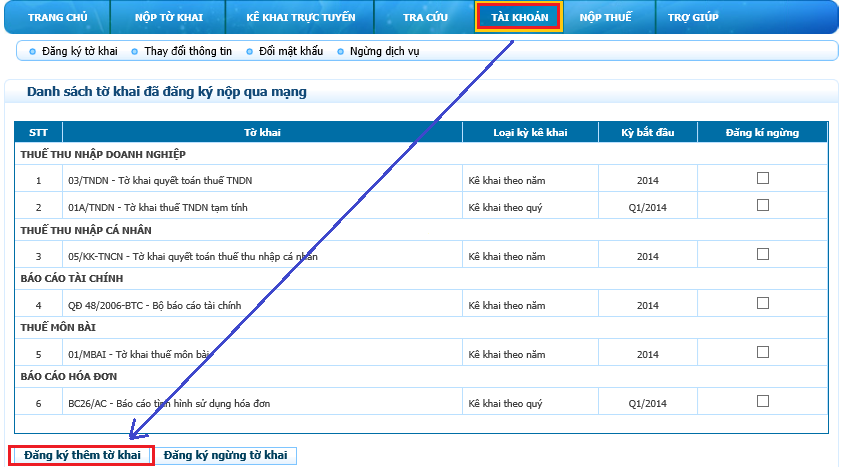Click the Tờ khai column header
842x467 pixels.
click(262, 132)
